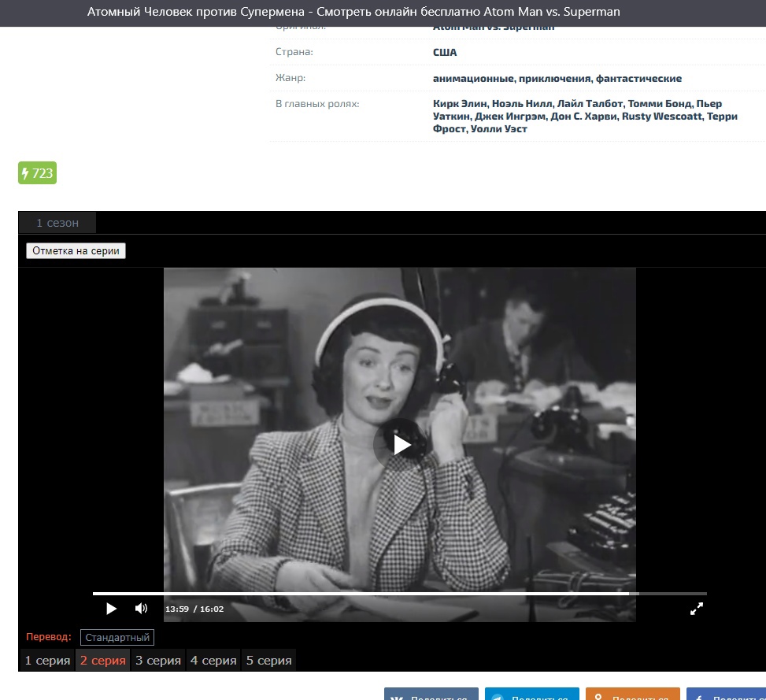Screen dimensions: 766x700
Task: Open actor Джек Инграм link
Action: pos(509,117)
